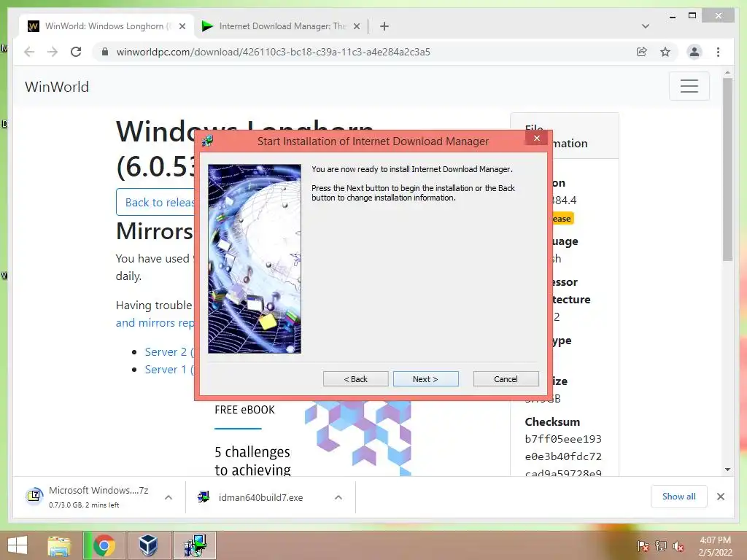Screen dimensions: 747x560
Task: Click the Checksum heading text
Action: click(552, 422)
